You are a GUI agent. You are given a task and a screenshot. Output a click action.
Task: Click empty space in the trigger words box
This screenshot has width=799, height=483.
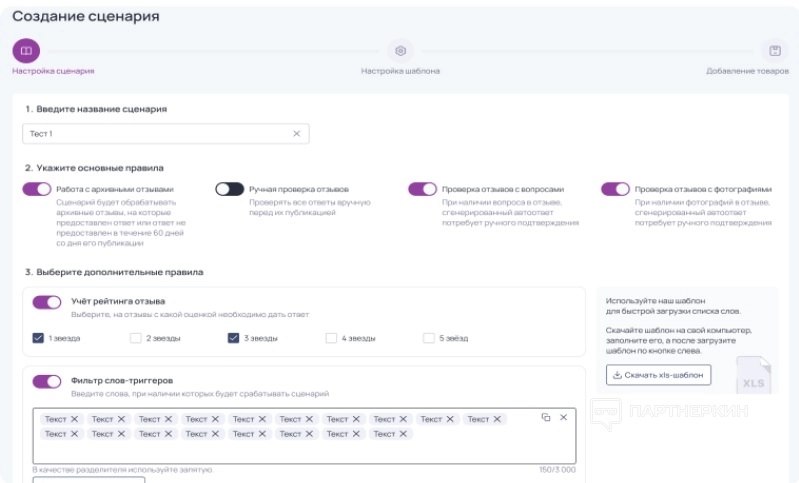[300, 450]
